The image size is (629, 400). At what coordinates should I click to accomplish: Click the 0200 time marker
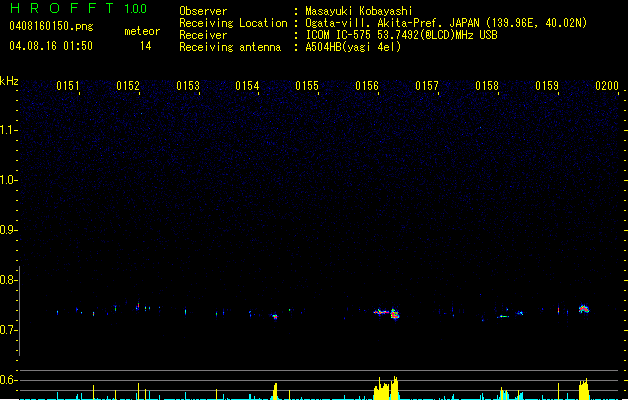[x=607, y=86]
